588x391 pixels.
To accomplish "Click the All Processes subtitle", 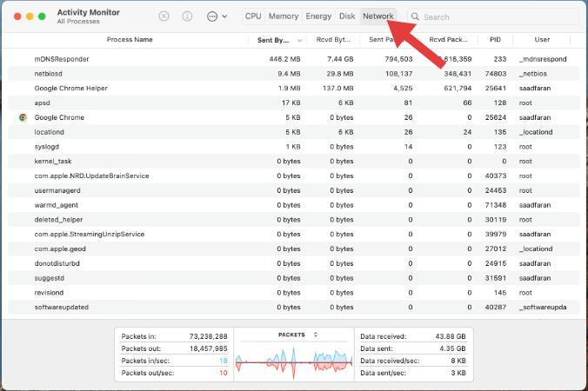I will tap(78, 22).
